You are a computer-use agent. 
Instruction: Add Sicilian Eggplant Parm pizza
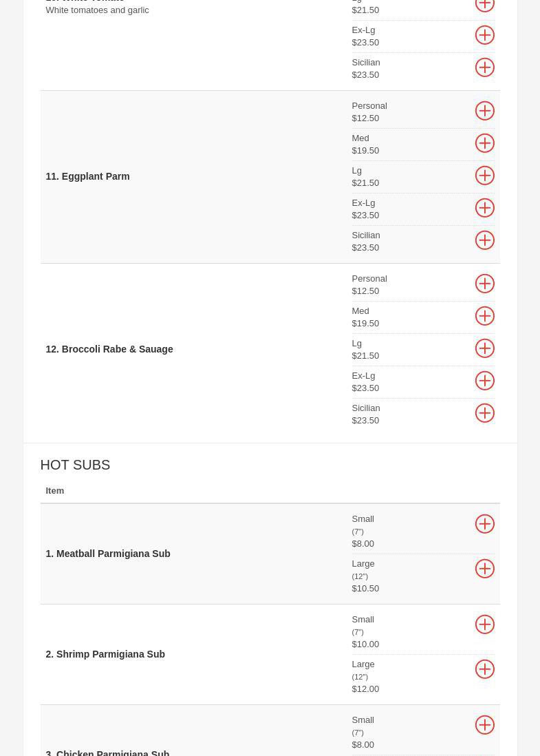(x=484, y=240)
